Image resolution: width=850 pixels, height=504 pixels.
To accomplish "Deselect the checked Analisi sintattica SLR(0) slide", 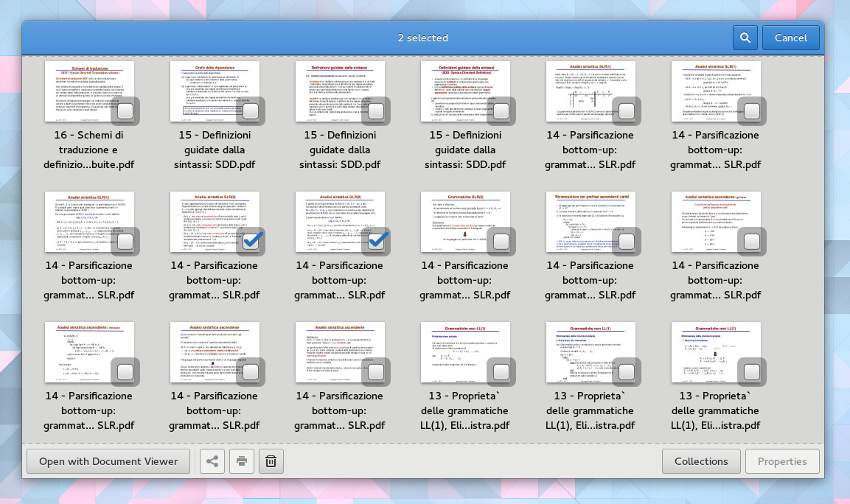I will [251, 241].
